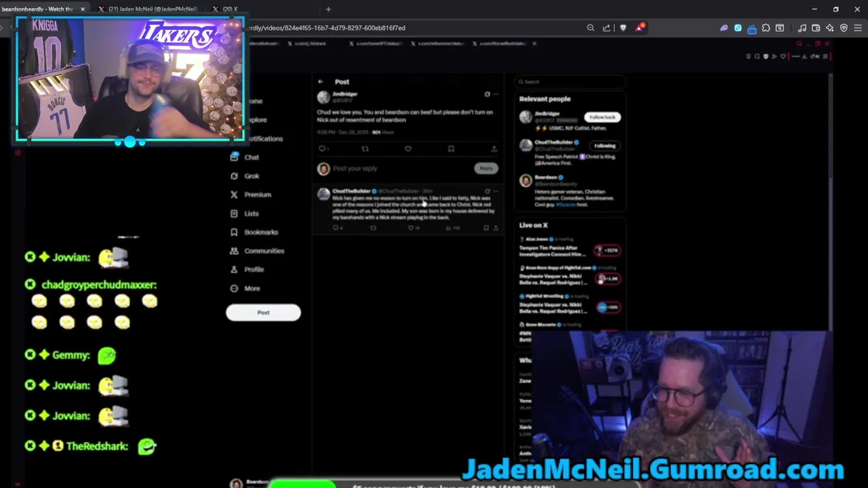Screen dimensions: 868x488
Task: Repost ChudTheBuilder's reply
Action: click(372, 228)
